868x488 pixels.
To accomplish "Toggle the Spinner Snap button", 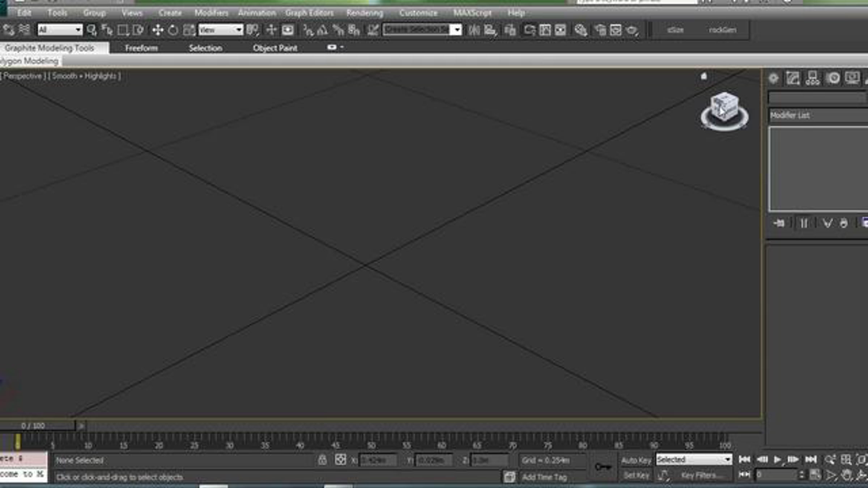I will (x=354, y=30).
